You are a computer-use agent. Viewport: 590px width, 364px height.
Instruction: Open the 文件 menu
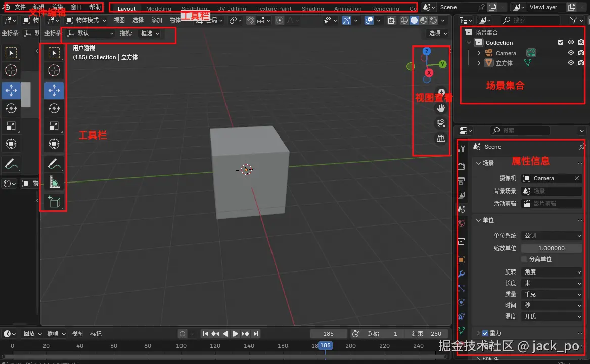(20, 7)
